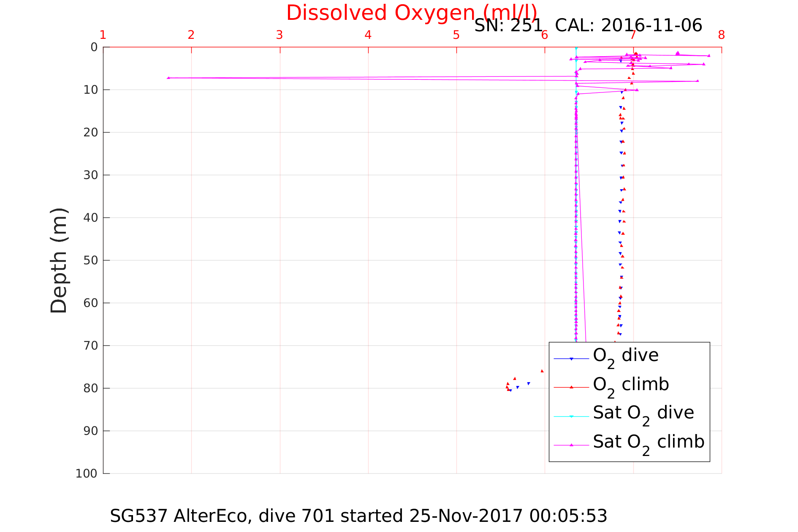Viewport: 798px width, 532px height.
Task: Click the blue O2 dive legend marker
Action: (571, 359)
